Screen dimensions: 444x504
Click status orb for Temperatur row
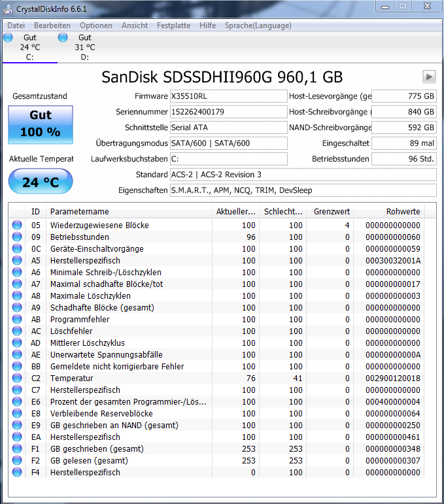click(17, 378)
